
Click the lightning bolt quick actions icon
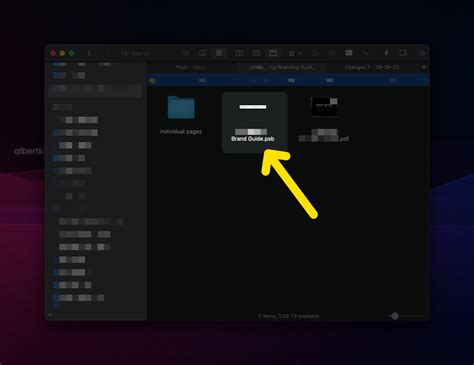(x=387, y=53)
